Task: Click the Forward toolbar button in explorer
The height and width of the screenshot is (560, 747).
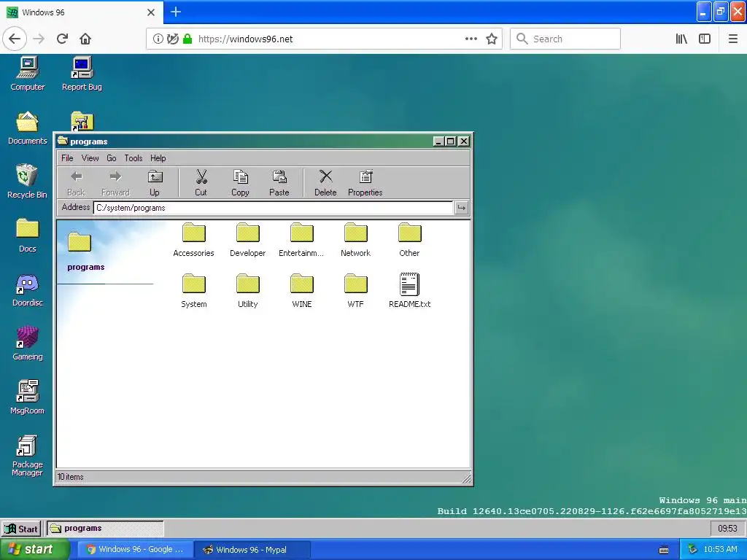Action: [x=115, y=183]
